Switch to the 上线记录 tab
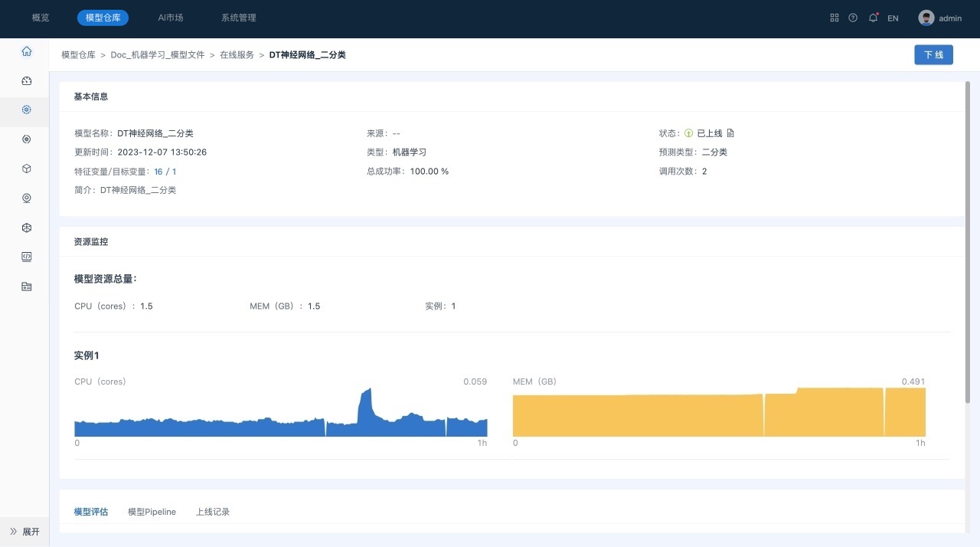The width and height of the screenshot is (980, 547). point(213,512)
